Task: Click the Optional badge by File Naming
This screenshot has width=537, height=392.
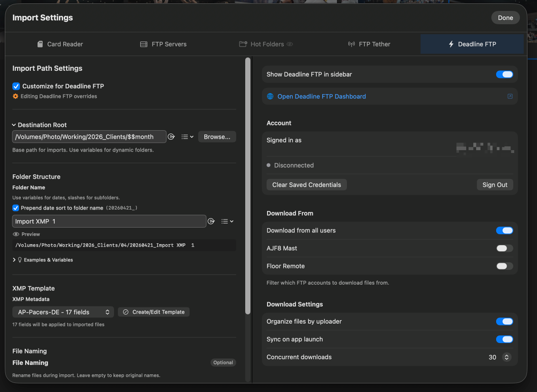Action: (x=223, y=363)
